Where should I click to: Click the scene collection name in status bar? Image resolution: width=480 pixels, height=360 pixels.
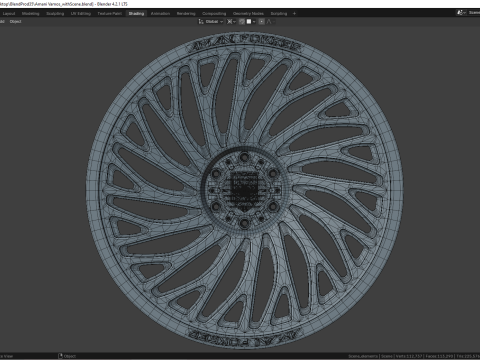[x=363, y=356]
